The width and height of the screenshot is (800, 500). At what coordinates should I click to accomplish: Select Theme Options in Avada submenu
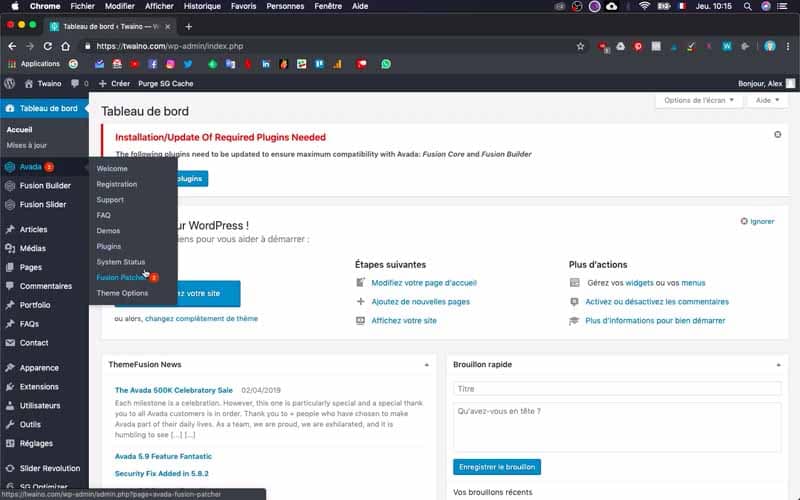[122, 293]
